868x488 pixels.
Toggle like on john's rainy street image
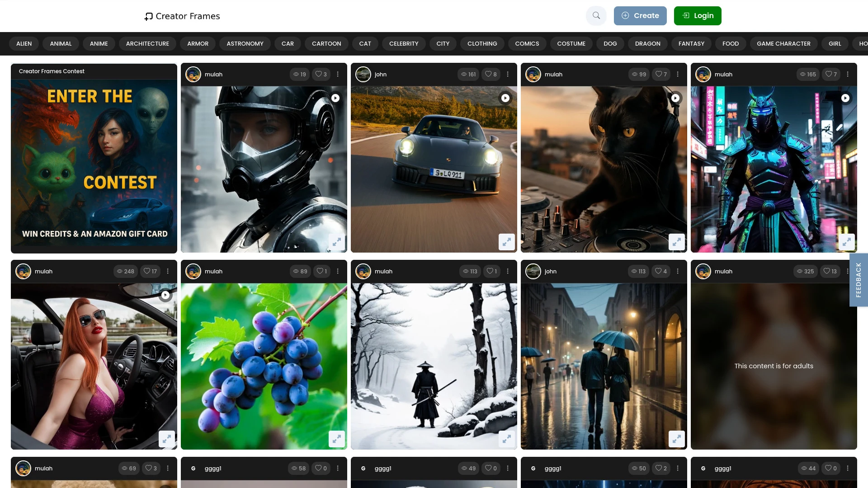pos(658,271)
